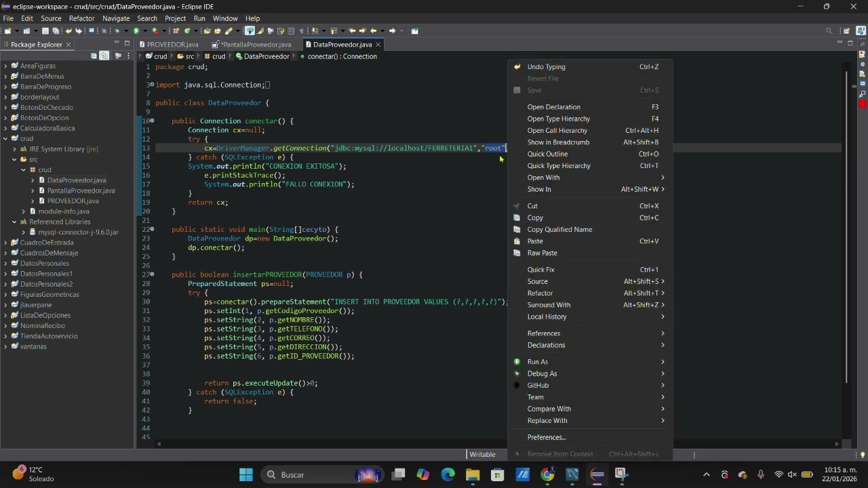868x488 pixels.
Task: Click the Buscar taskbar search box
Action: (x=322, y=474)
